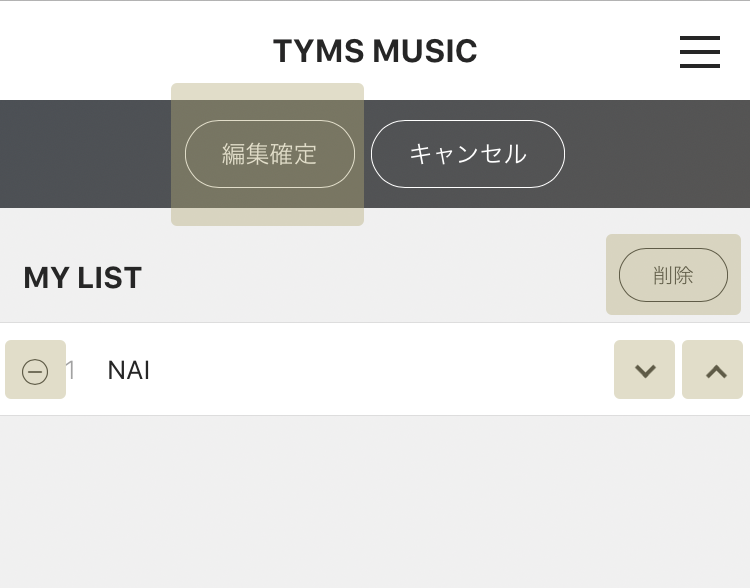This screenshot has width=750, height=588.
Task: Move NAI up with the up chevron
Action: tap(713, 370)
